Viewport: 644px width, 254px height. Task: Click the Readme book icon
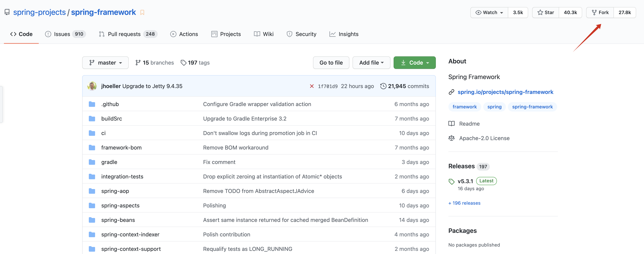(x=452, y=124)
